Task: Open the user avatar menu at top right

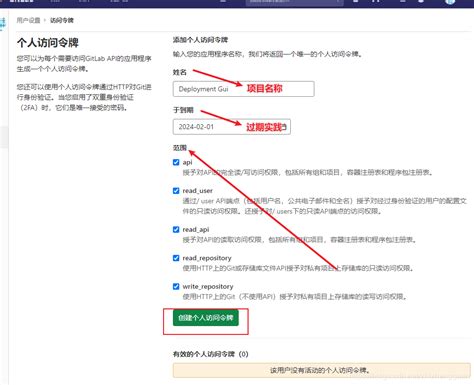Action: coord(450,2)
